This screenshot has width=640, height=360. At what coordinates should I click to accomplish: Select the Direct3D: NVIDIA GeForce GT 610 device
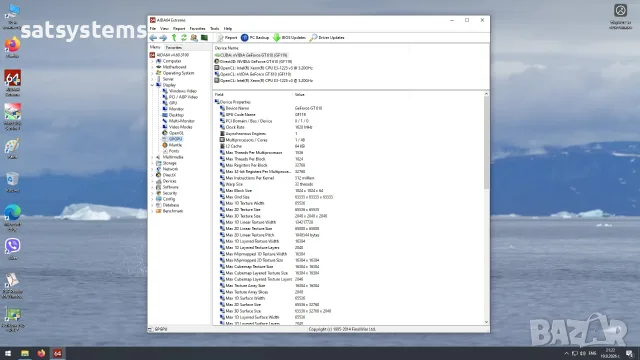click(x=253, y=62)
